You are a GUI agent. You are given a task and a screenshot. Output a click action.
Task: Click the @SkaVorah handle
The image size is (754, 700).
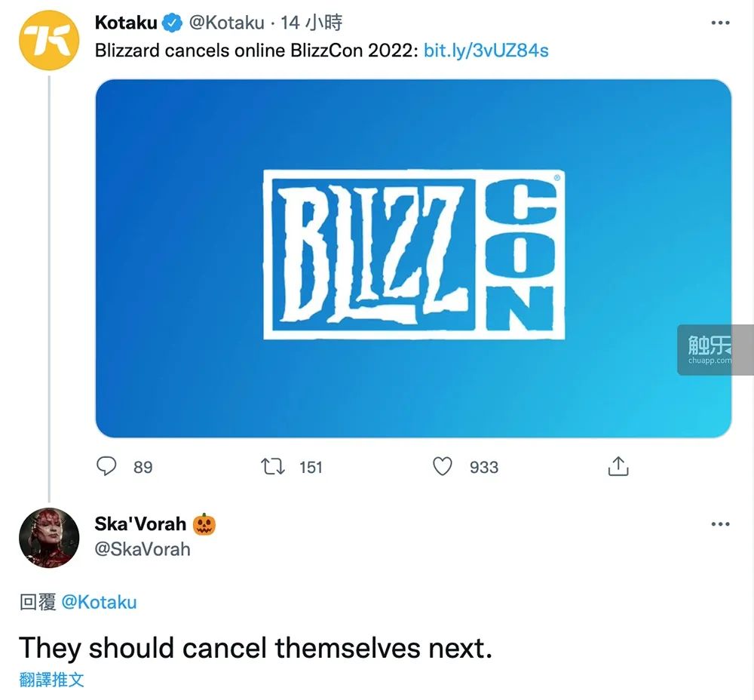tap(143, 549)
